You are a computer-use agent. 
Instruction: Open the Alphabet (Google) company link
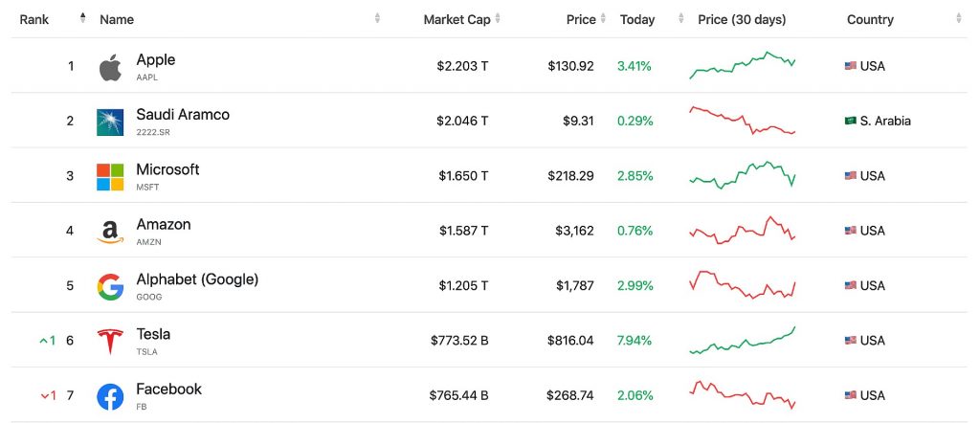point(197,279)
